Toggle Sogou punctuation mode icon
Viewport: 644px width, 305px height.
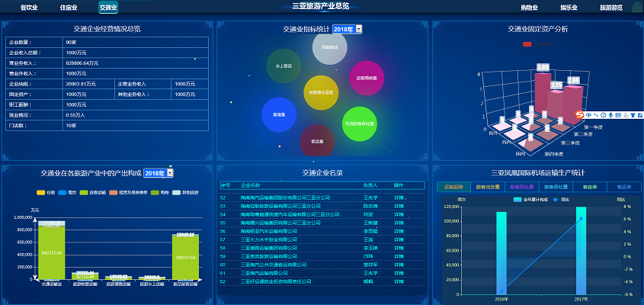click(x=596, y=115)
